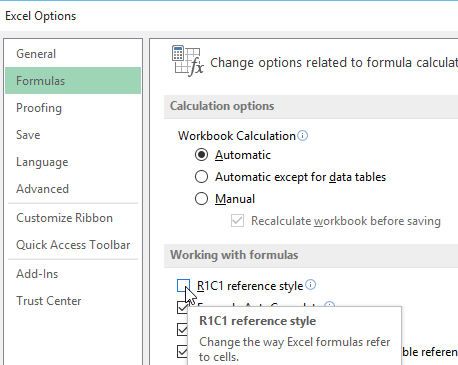Open the Language options category
This screenshot has height=365, width=458.
point(73,162)
